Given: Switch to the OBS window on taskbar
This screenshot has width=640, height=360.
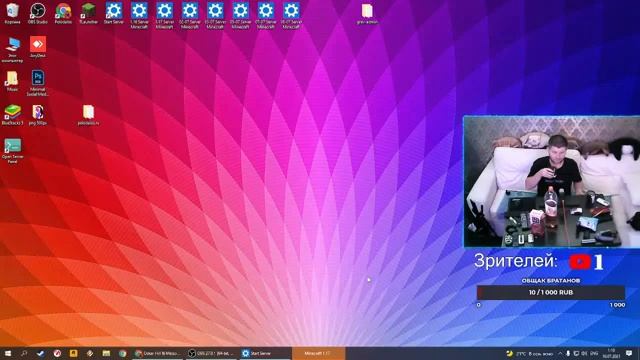Looking at the screenshot, I should (211, 353).
